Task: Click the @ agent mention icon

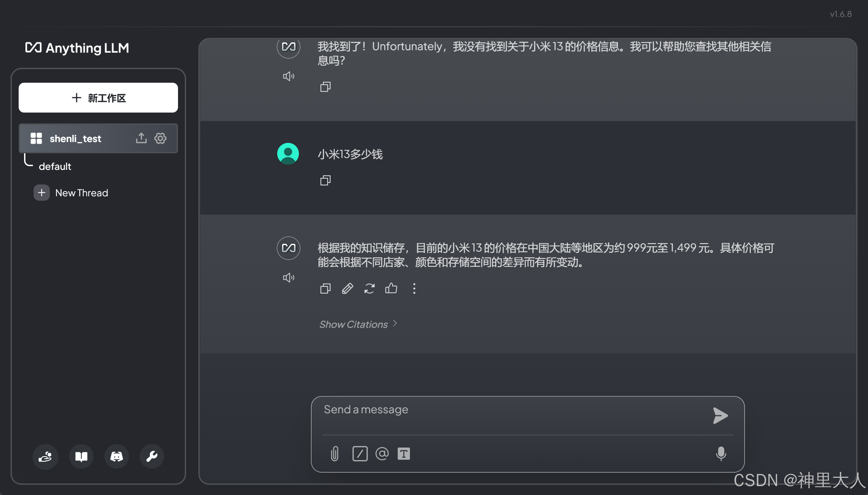Action: [x=382, y=454]
